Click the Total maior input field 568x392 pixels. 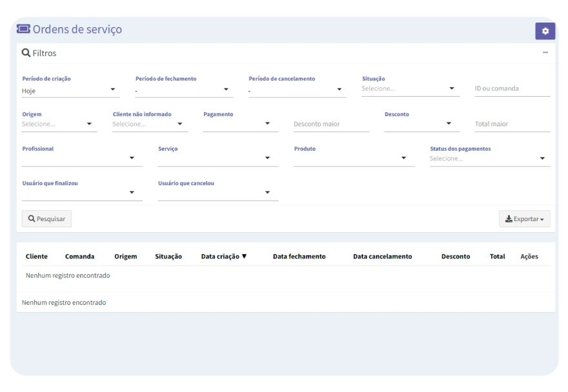[x=512, y=124]
